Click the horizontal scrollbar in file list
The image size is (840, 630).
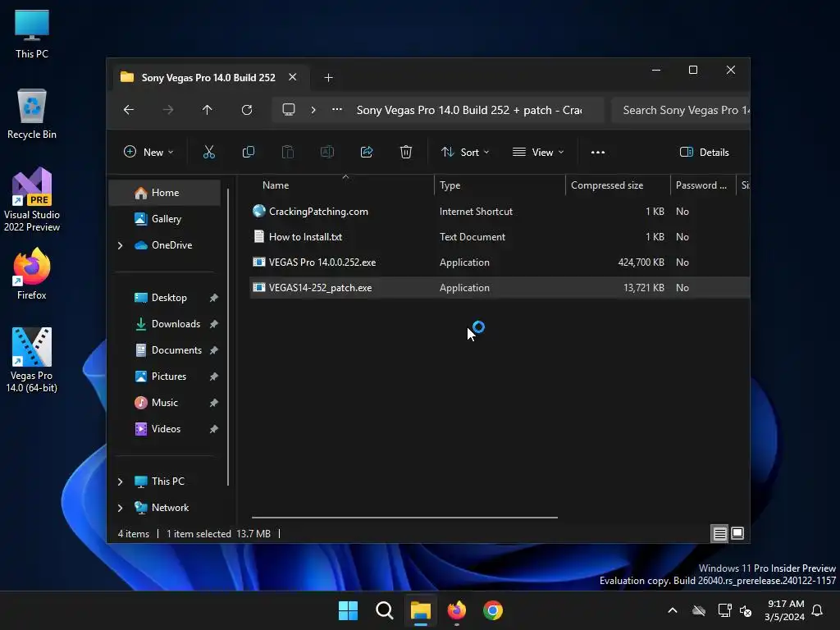(404, 518)
